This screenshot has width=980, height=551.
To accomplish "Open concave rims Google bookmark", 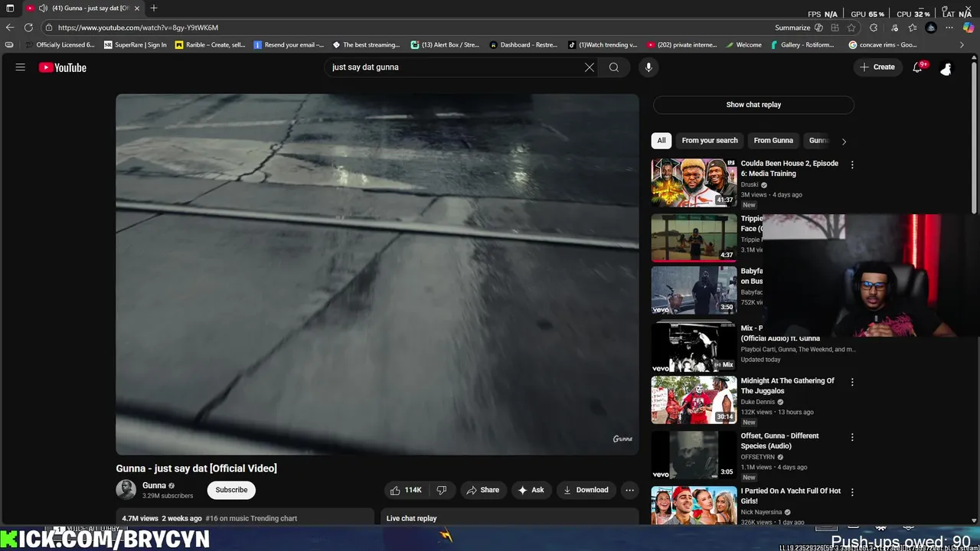I will [883, 45].
